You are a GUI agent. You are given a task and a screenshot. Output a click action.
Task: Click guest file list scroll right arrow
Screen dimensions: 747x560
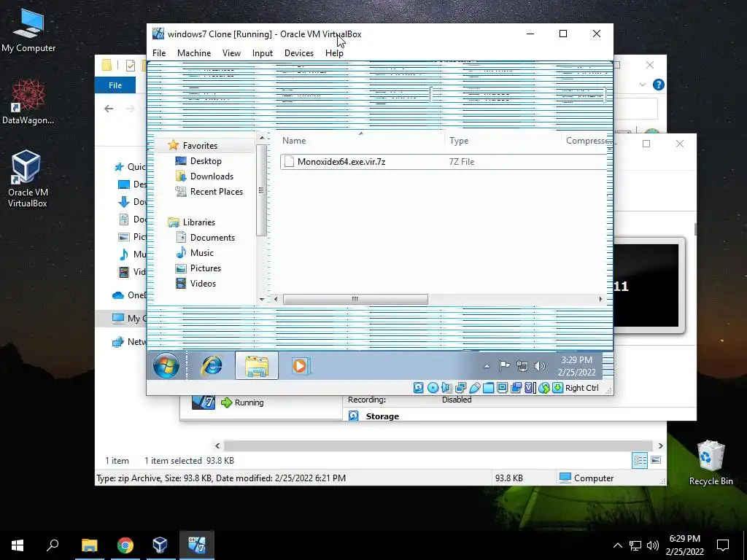[600, 299]
